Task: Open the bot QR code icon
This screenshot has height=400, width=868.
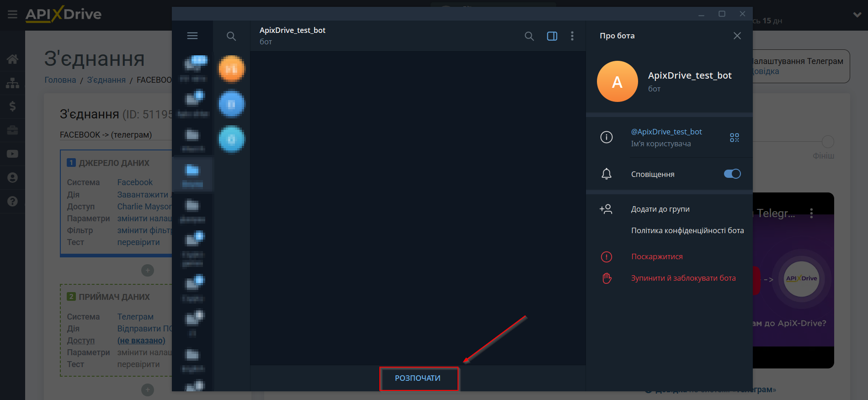Action: click(735, 138)
